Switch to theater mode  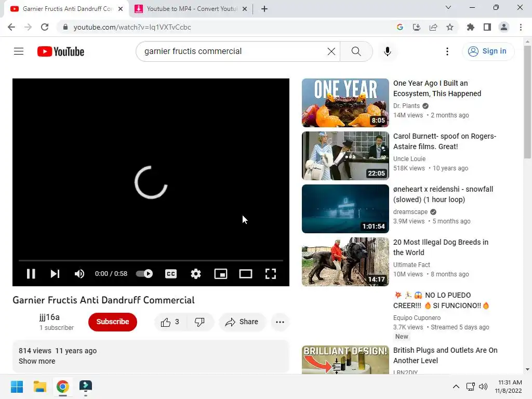pyautogui.click(x=246, y=274)
